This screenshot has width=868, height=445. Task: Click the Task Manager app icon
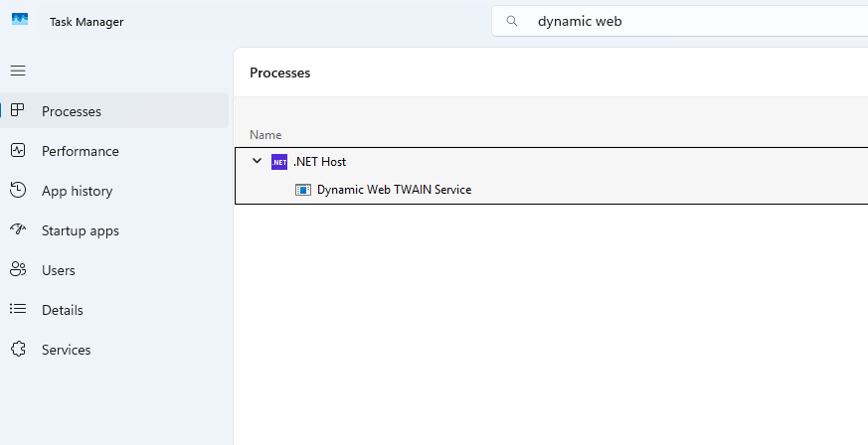(x=19, y=19)
